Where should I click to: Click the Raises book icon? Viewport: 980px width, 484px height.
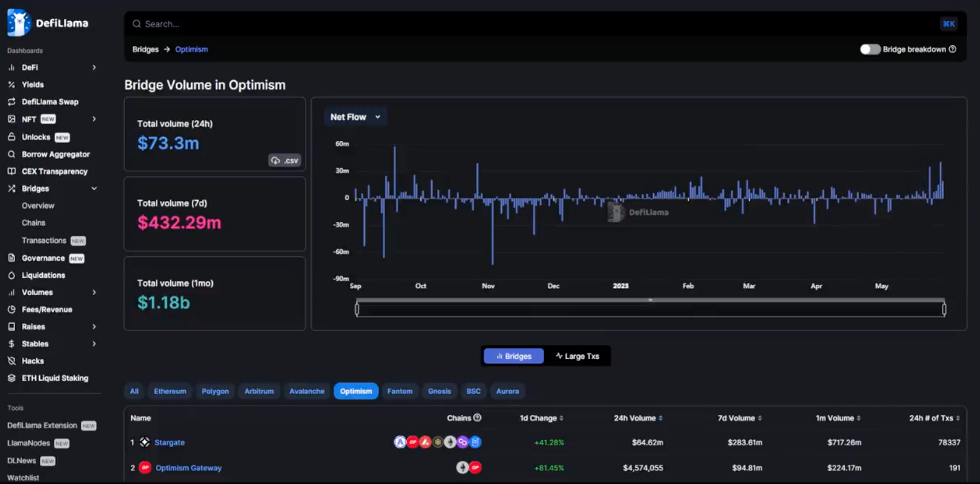[x=11, y=326]
